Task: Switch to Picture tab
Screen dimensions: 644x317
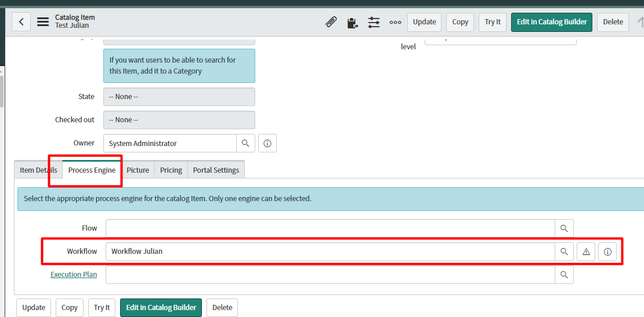Action: (138, 170)
